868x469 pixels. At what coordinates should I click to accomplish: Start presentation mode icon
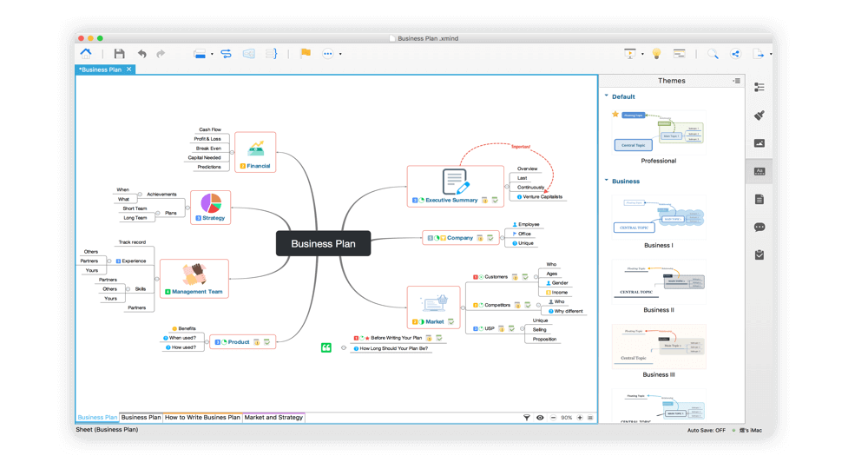point(630,53)
